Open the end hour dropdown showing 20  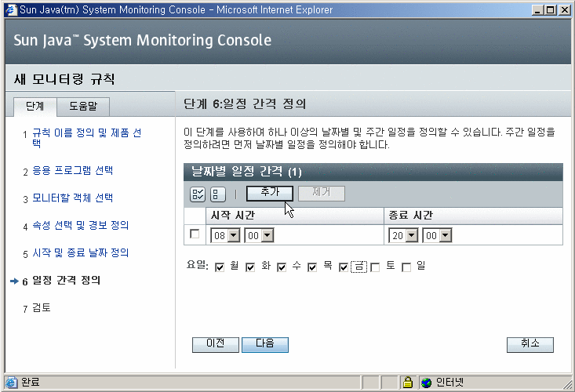403,235
